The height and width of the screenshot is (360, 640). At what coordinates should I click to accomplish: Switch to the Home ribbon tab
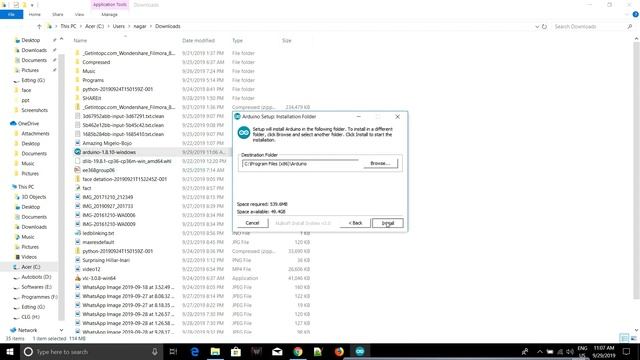(35, 14)
